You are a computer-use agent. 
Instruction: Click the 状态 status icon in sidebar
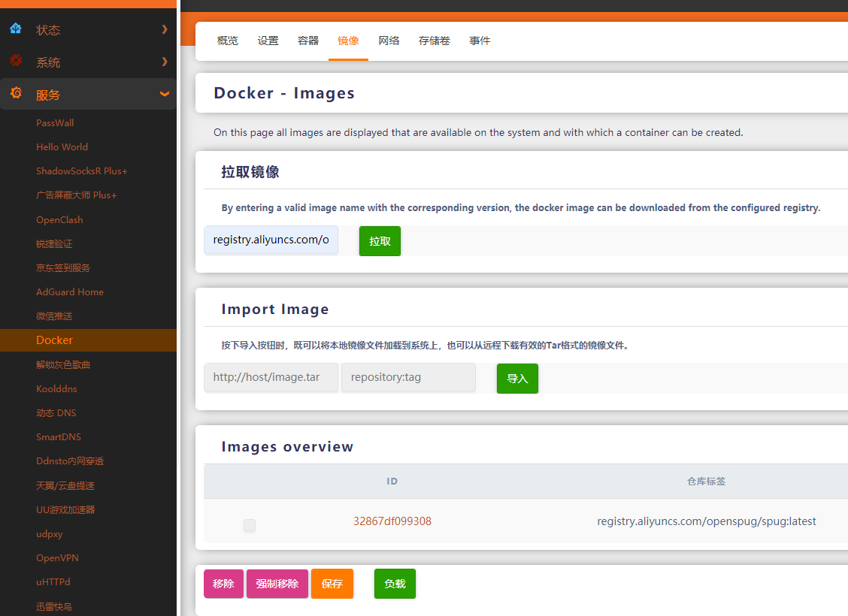pos(16,29)
